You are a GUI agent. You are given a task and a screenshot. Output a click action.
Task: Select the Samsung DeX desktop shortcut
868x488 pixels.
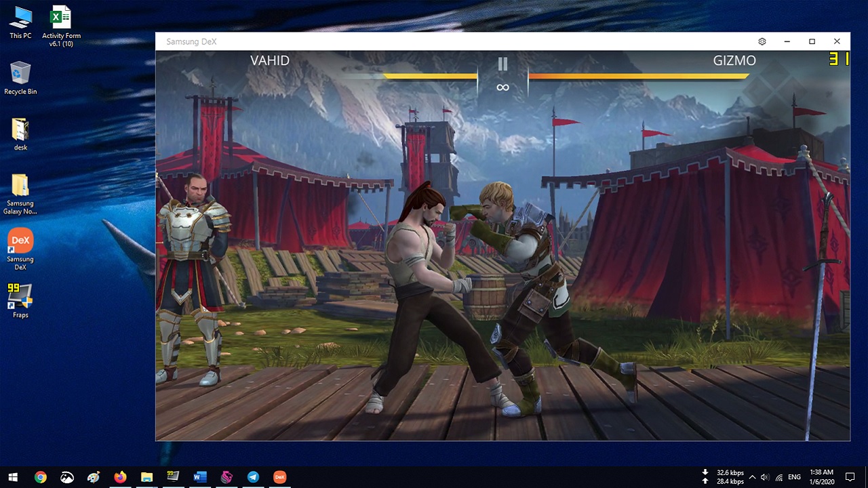[20, 249]
